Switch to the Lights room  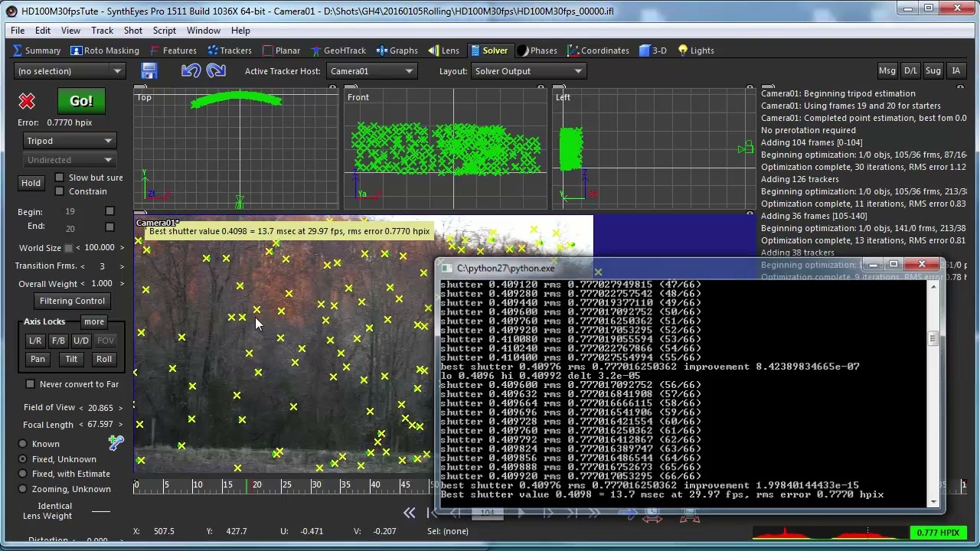point(695,51)
